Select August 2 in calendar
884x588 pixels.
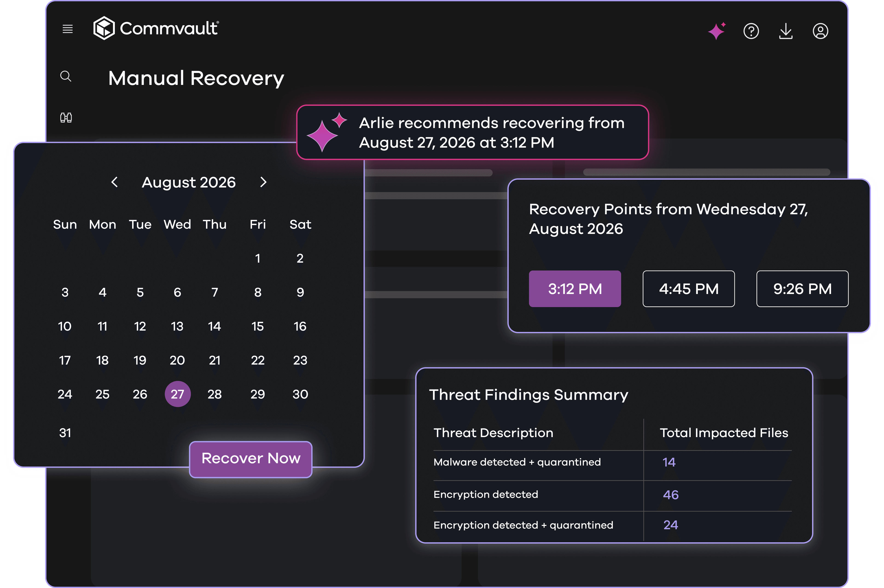point(300,258)
